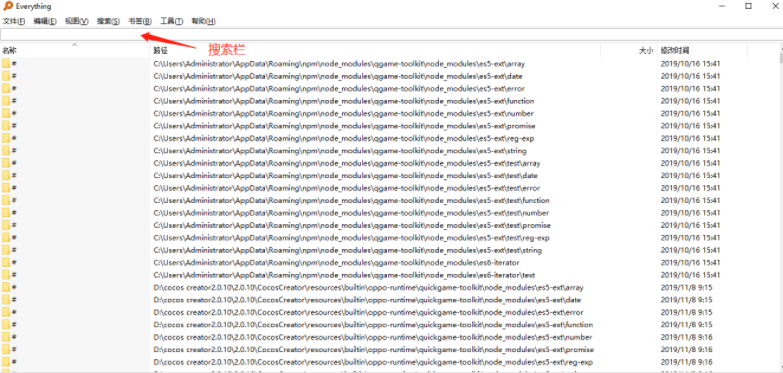Open the 文件(F) menu
Viewport: 783px width, 373px height.
pos(14,21)
